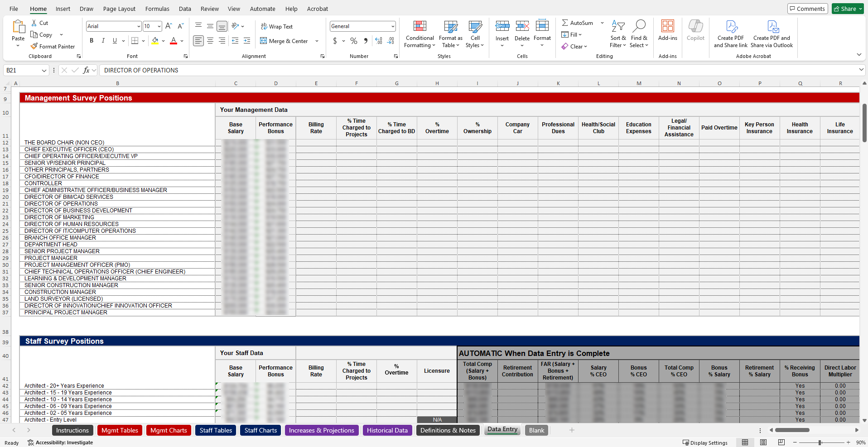Apply Percent Style formatting
The height and width of the screenshot is (447, 868).
click(x=354, y=41)
